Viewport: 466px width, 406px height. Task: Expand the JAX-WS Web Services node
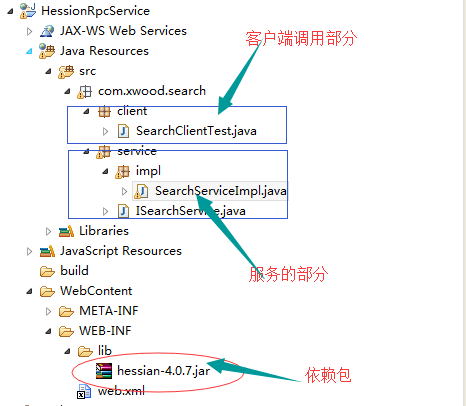29,31
